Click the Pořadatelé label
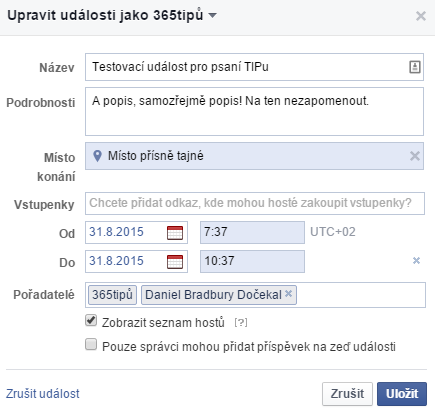435x417 pixels. (x=44, y=295)
